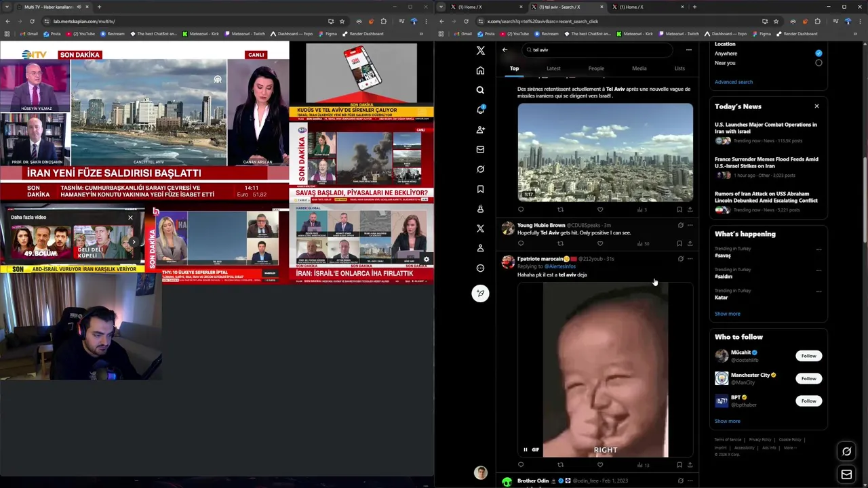Screen dimensions: 868x488
Task: Show more under Who to follow
Action: (727, 421)
